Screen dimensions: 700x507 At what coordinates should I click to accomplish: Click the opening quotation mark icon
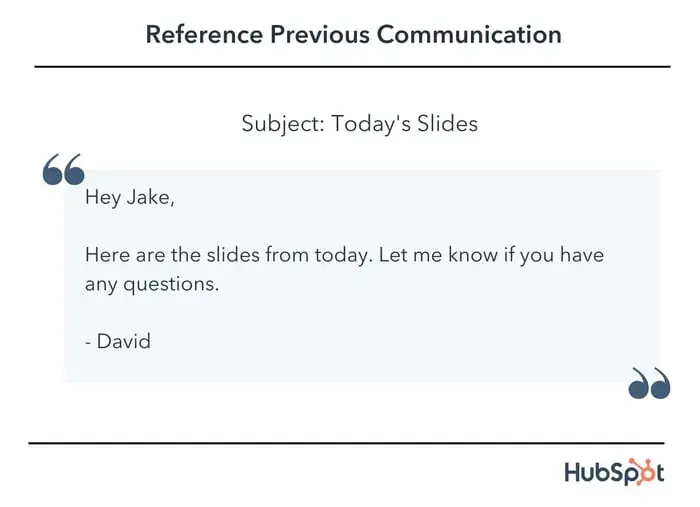coord(64,171)
